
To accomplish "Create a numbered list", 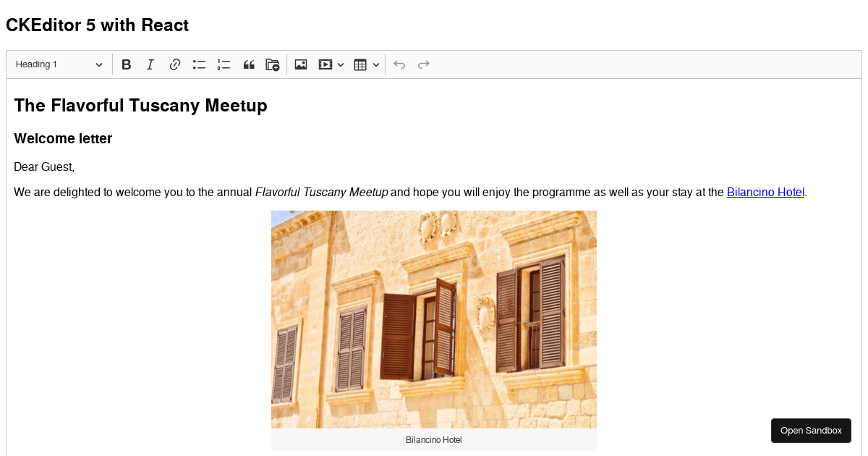I will pyautogui.click(x=224, y=64).
